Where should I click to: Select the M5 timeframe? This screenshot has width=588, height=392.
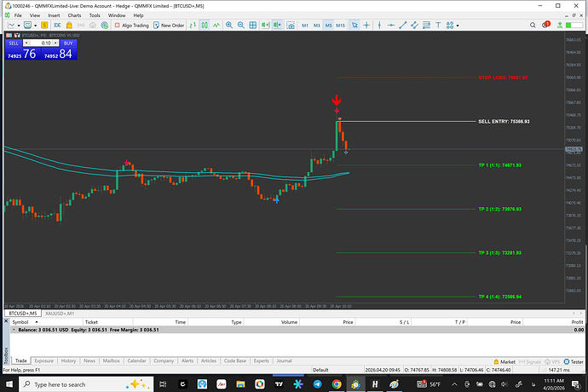328,25
